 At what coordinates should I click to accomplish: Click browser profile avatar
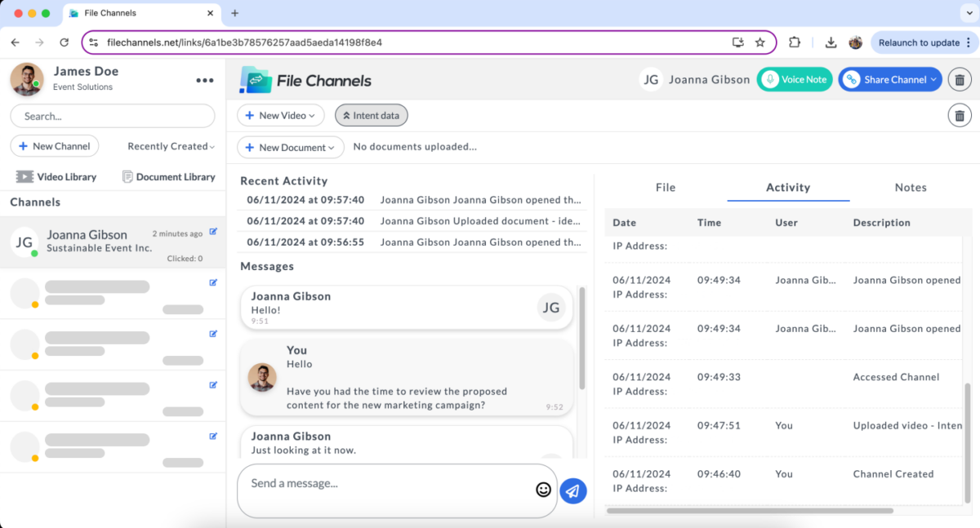tap(856, 42)
